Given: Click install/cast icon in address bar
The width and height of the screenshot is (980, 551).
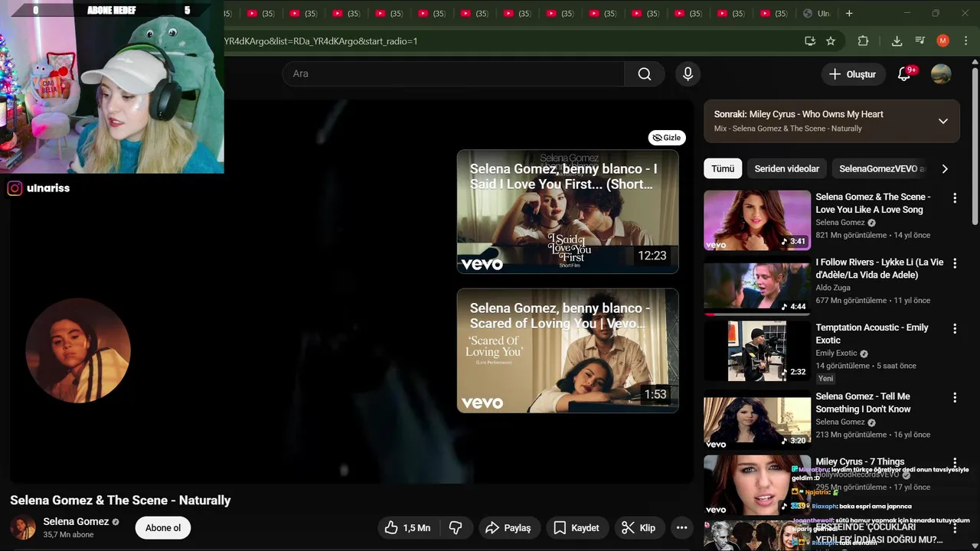Looking at the screenshot, I should coord(810,41).
